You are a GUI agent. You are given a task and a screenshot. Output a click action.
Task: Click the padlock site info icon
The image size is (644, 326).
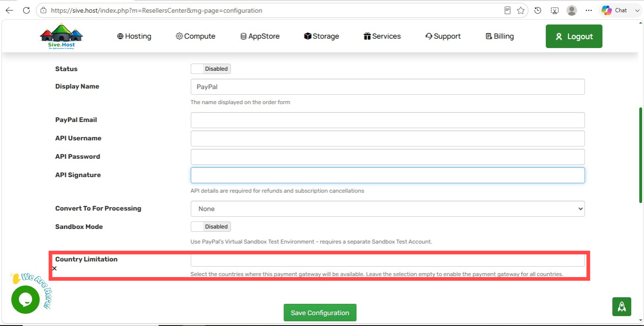43,10
